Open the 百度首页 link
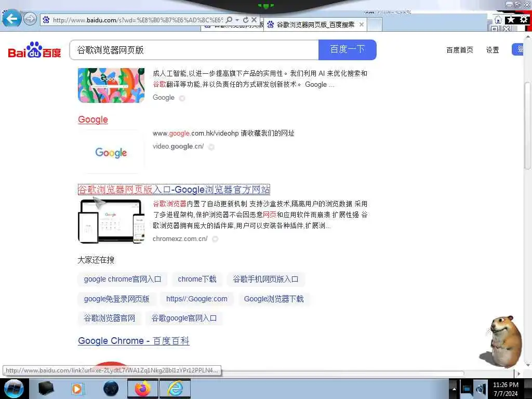This screenshot has width=532, height=399. coord(459,50)
